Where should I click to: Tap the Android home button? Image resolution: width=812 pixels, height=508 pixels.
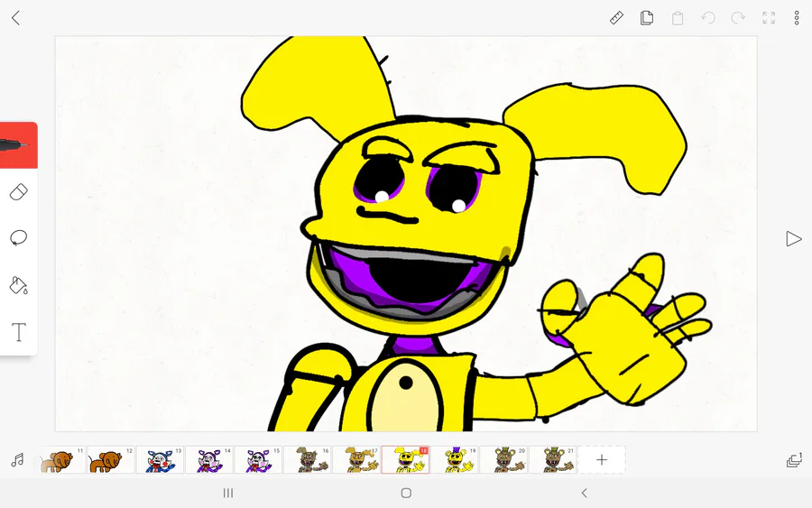coord(406,493)
